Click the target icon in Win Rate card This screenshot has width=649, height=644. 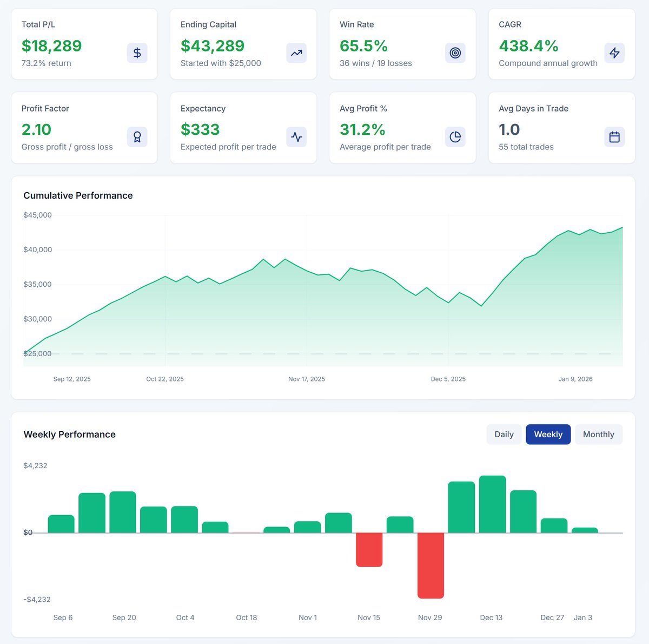coord(455,53)
